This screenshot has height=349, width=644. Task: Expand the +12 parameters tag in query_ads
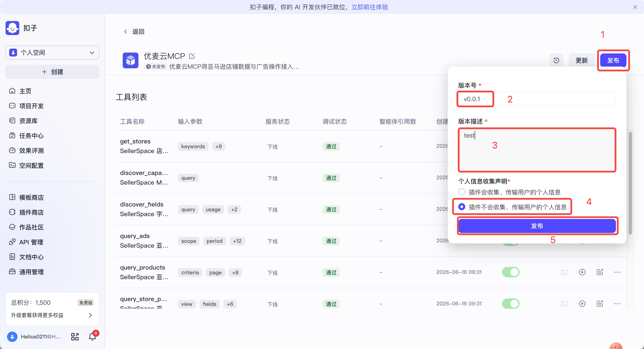(237, 241)
